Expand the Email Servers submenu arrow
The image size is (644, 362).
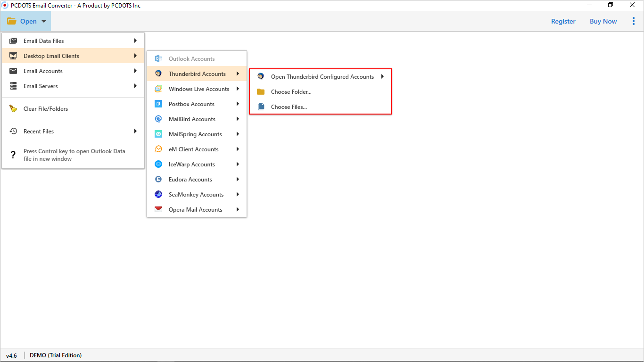pos(135,86)
